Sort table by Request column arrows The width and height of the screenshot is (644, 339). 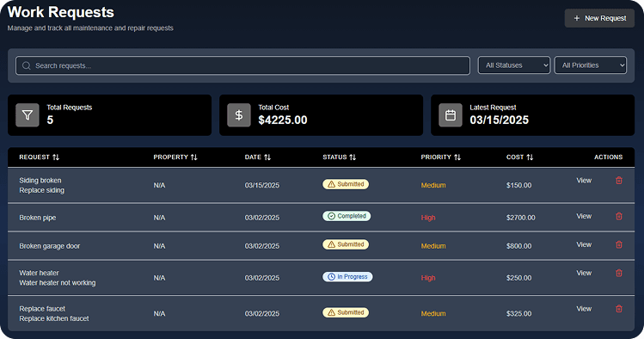[56, 157]
